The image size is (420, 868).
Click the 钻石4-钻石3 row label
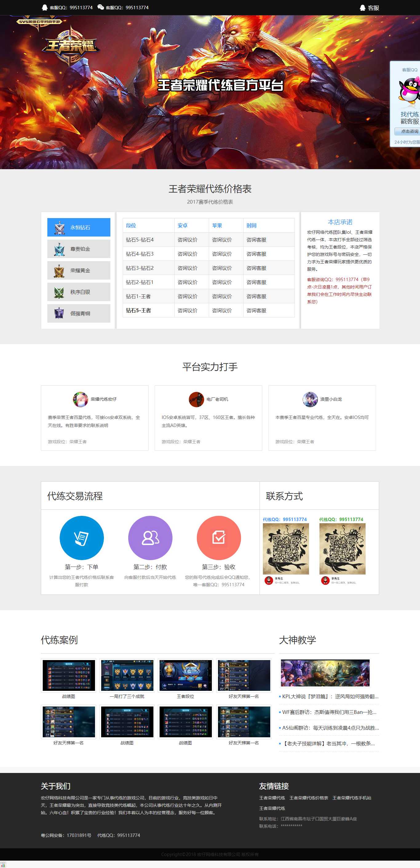click(x=140, y=254)
